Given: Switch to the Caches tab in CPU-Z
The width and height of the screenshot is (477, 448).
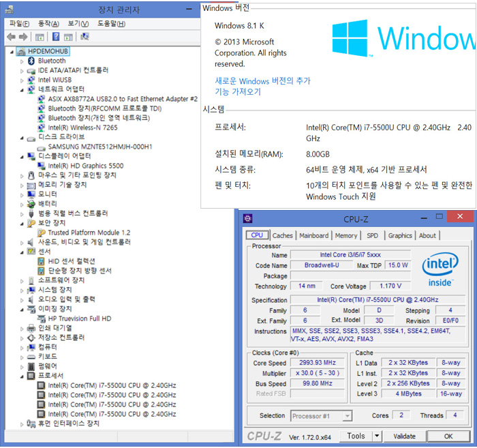Looking at the screenshot, I should (x=282, y=235).
